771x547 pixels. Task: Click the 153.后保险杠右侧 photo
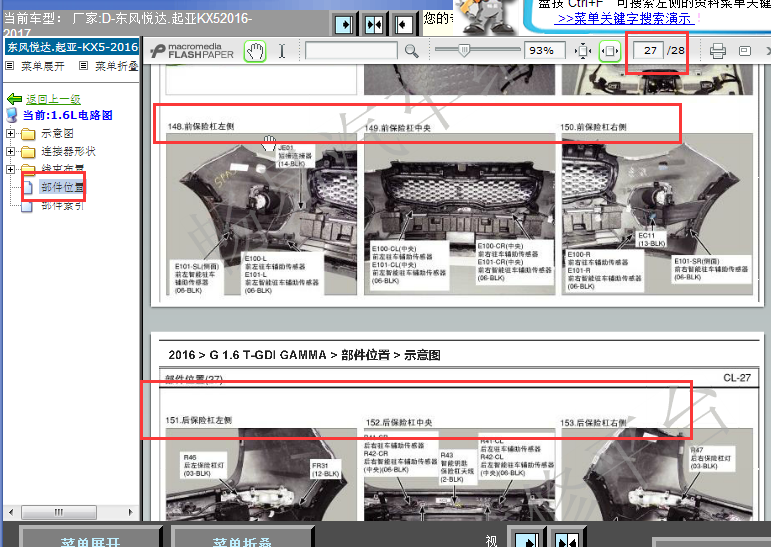(657, 474)
